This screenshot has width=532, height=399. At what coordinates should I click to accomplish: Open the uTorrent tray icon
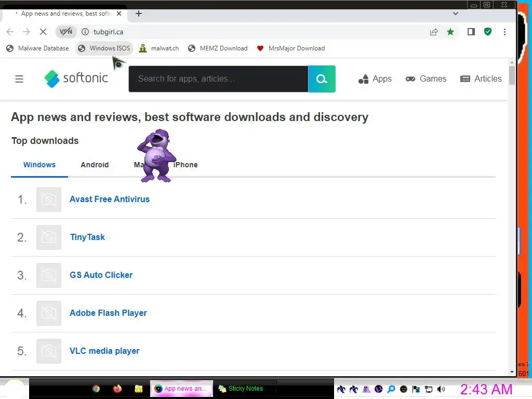click(x=378, y=389)
